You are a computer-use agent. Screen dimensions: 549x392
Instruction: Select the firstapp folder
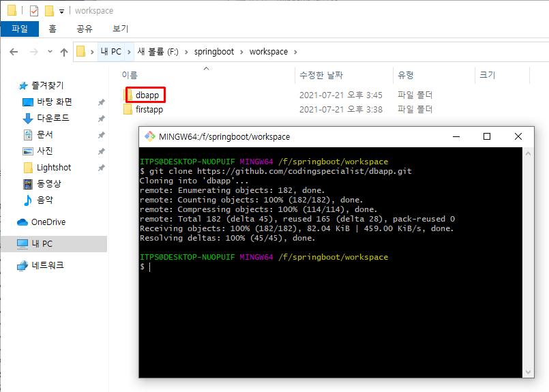(149, 110)
